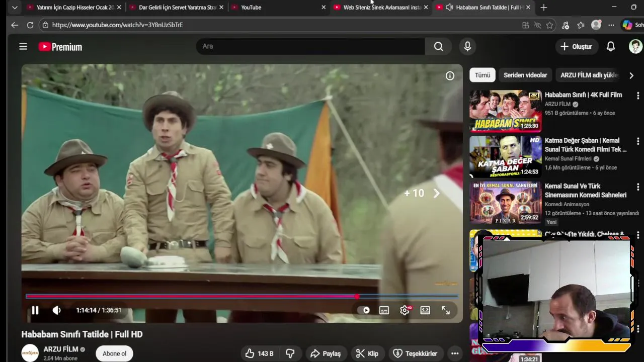Viewport: 644px width, 362px height.
Task: Pause the video playback
Action: 35,310
